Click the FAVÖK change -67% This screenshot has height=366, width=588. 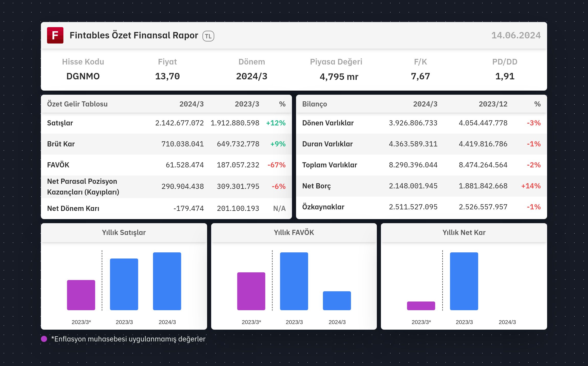[x=276, y=165]
